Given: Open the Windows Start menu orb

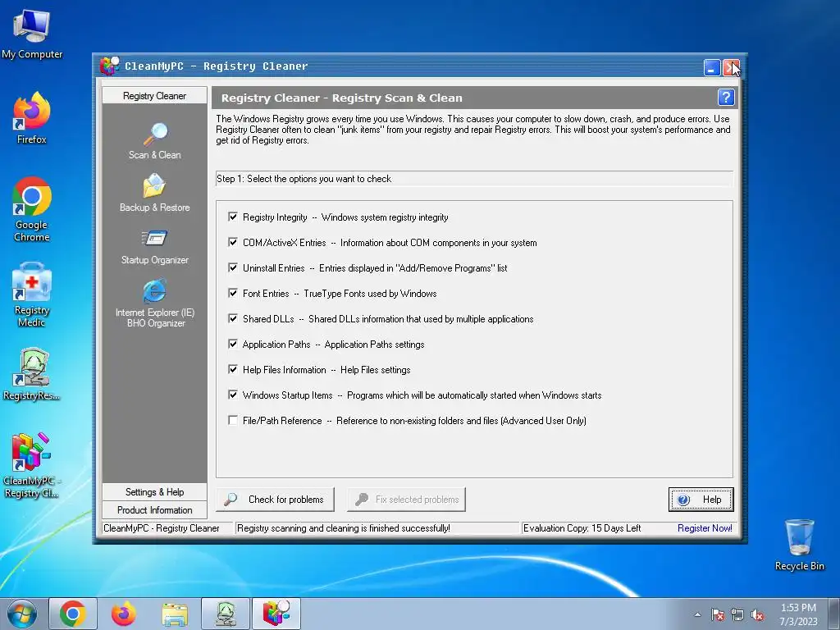Looking at the screenshot, I should pos(22,614).
